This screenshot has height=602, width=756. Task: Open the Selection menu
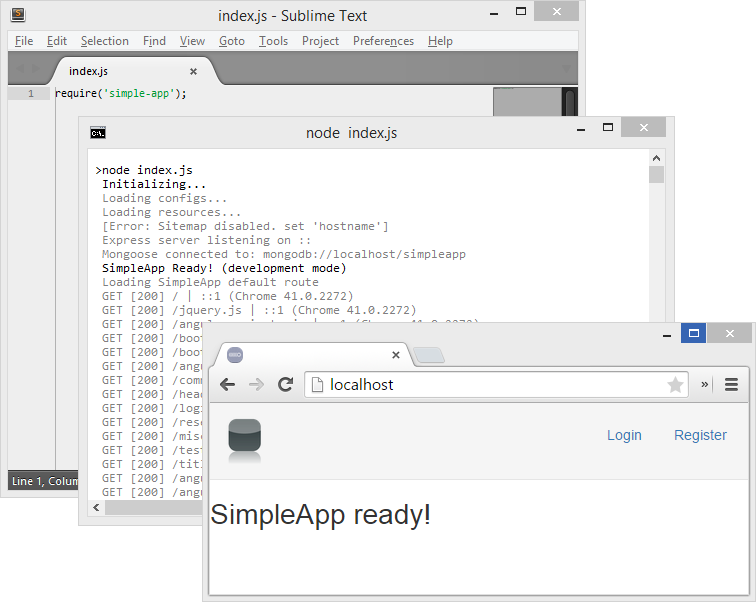(x=105, y=41)
